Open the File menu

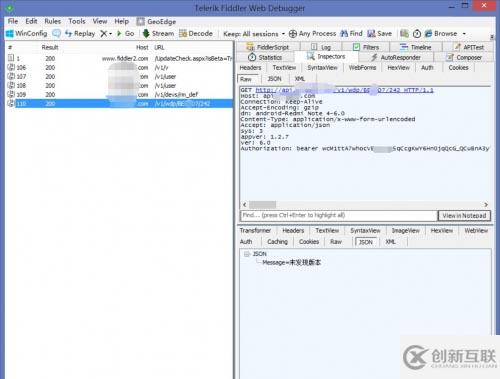tap(13, 21)
